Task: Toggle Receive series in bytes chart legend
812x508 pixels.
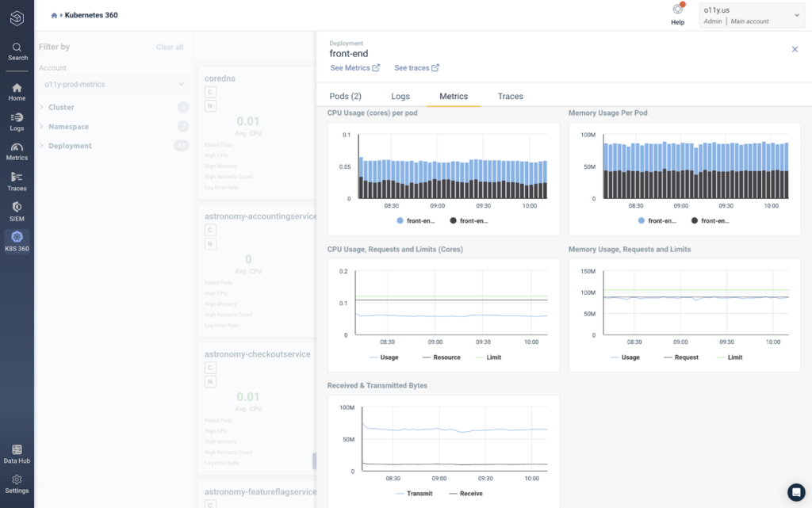Action: 465,494
